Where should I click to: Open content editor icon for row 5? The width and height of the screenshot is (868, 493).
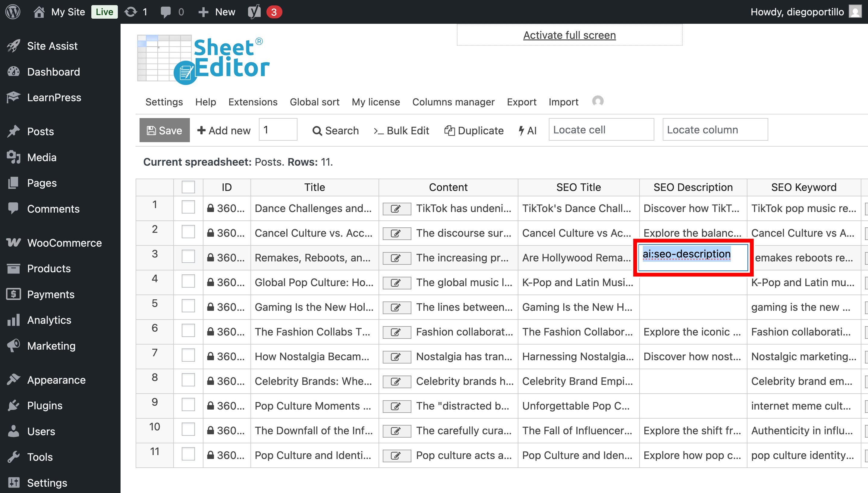coord(396,307)
